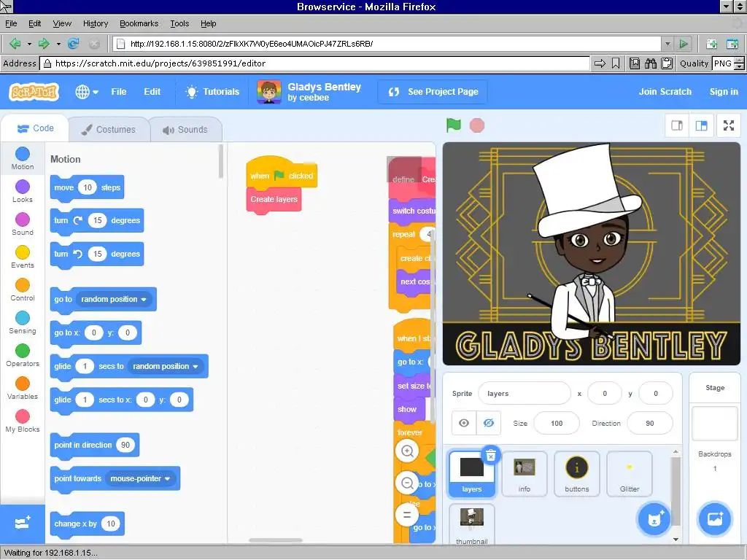Click the Firefox forward arrow button
Viewport: 747px width, 560px height.
click(x=44, y=44)
